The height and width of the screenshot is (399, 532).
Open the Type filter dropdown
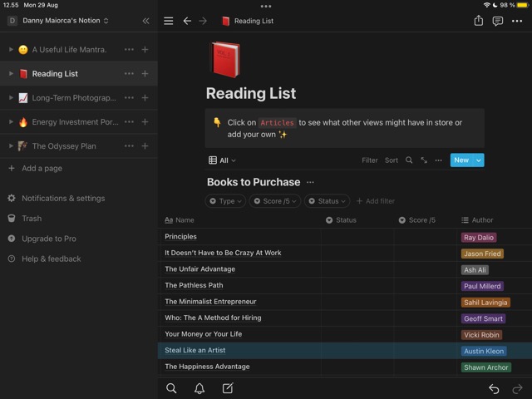point(225,201)
